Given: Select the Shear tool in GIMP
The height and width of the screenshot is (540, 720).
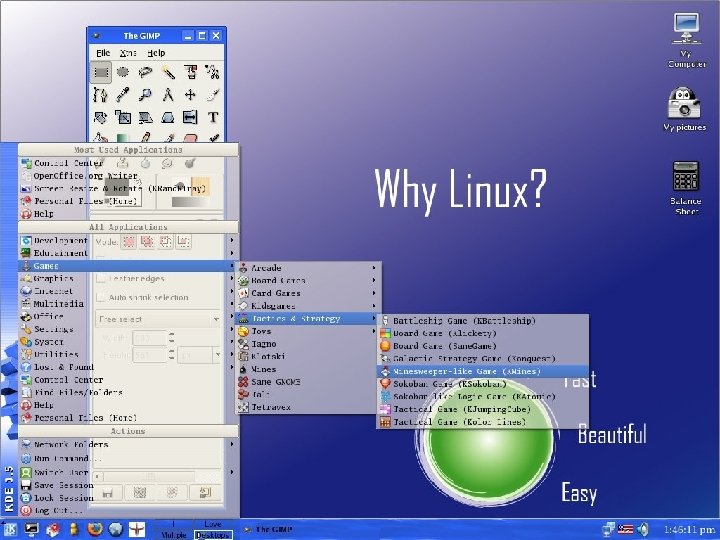Looking at the screenshot, I should [145, 117].
